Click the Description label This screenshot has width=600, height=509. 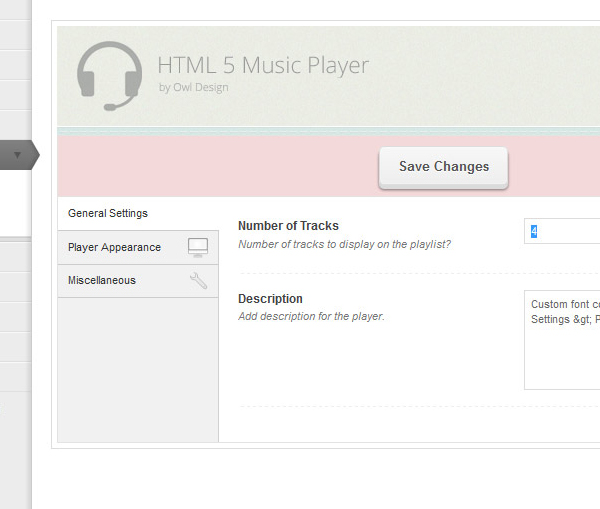pos(270,299)
